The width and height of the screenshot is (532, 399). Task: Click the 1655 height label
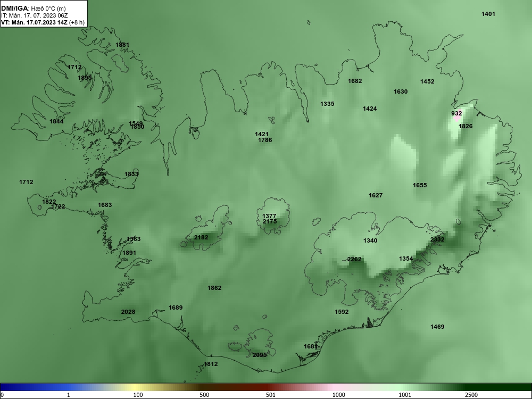click(x=420, y=185)
